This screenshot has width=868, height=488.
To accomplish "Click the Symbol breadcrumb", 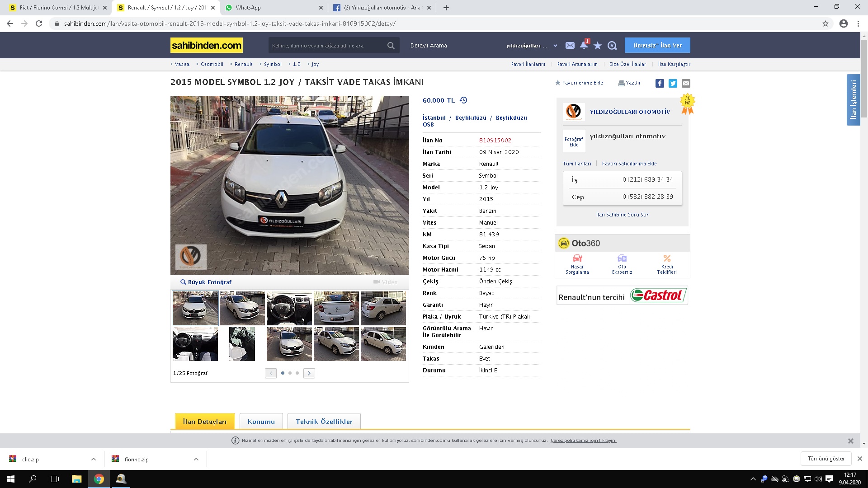I will [x=273, y=64].
